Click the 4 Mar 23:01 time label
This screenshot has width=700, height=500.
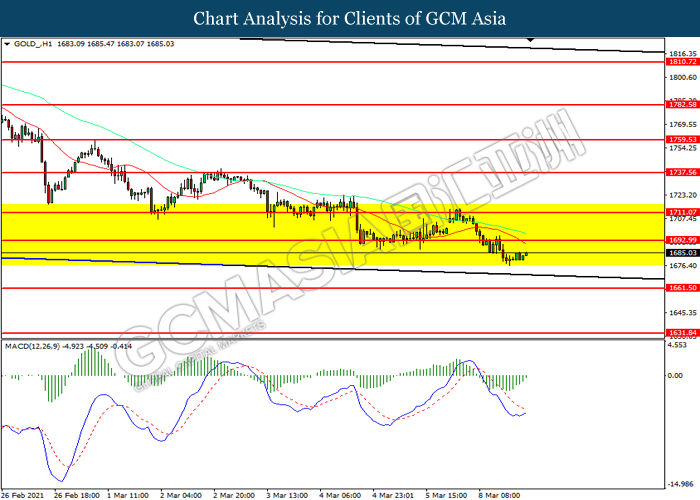coord(393,495)
